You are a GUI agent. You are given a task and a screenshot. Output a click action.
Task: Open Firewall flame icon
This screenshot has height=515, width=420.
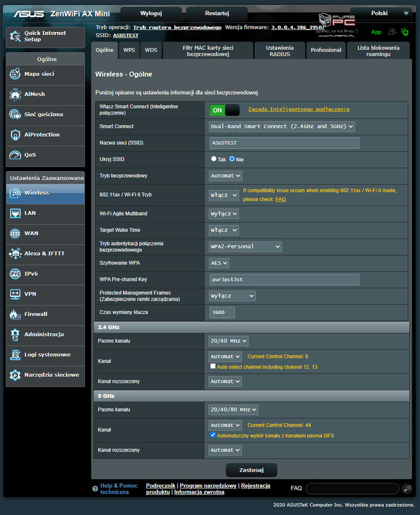coord(15,315)
